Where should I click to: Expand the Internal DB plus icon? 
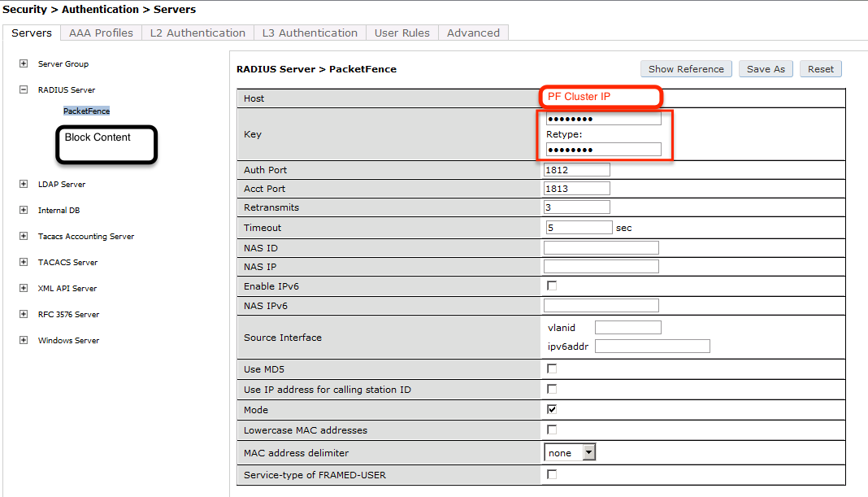tap(24, 210)
